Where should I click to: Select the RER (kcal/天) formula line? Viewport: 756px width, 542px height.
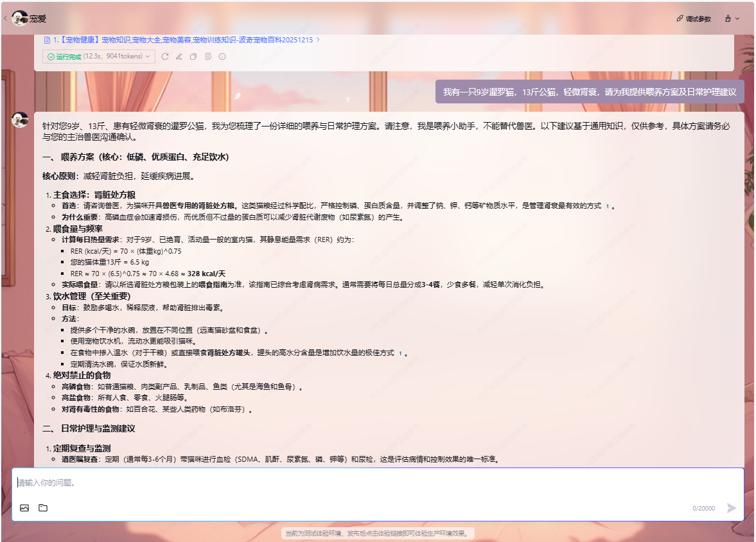126,250
